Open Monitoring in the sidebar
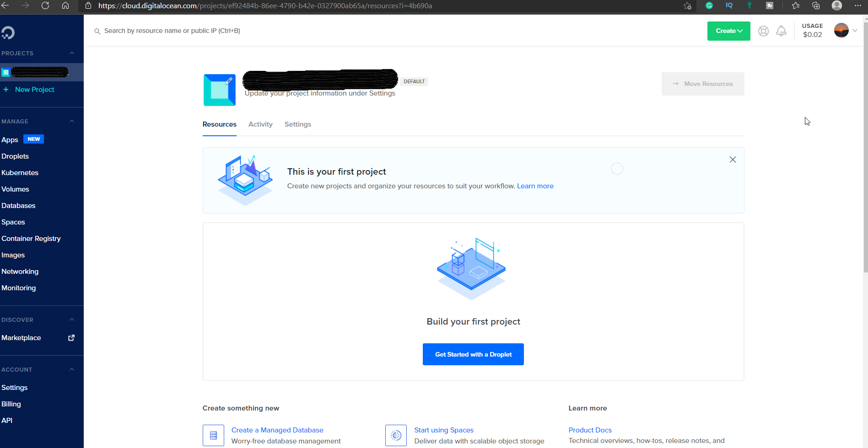Screen dimensions: 868x448 tap(19, 288)
